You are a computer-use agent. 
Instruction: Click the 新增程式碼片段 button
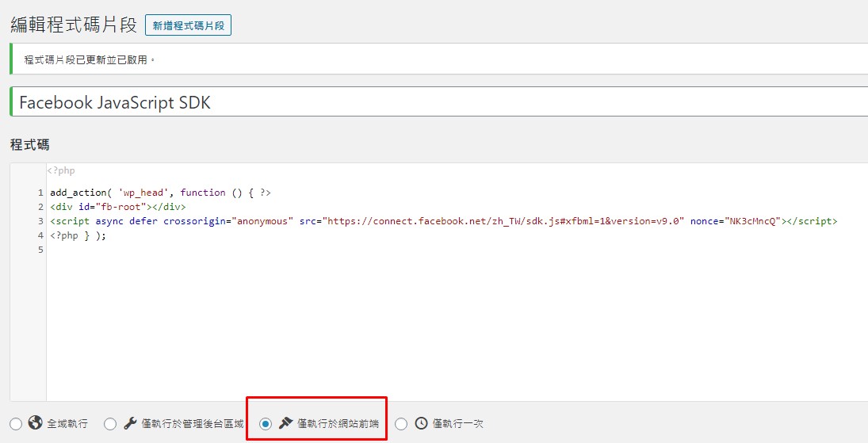[188, 25]
